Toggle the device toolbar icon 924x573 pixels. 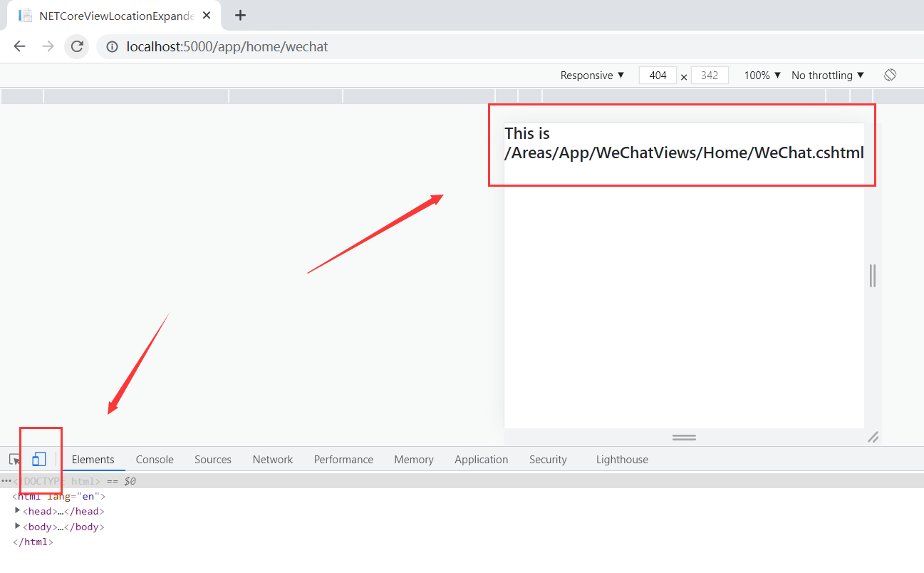(x=38, y=460)
